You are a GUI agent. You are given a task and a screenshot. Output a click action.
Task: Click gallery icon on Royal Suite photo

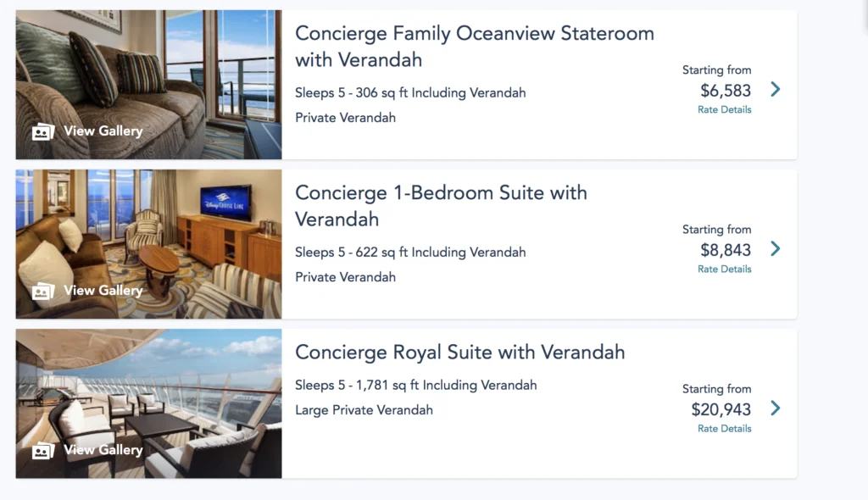(42, 450)
